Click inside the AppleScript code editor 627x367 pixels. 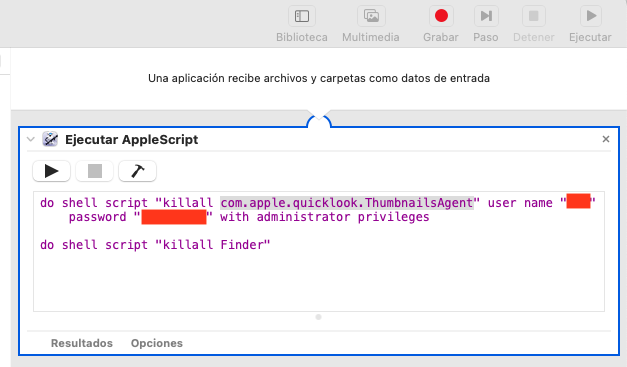click(319, 251)
